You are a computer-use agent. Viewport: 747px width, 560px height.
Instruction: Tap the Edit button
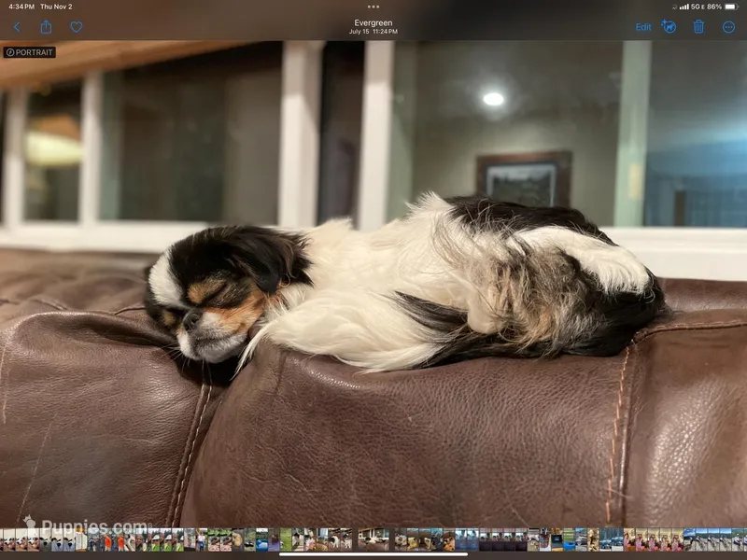pos(643,27)
